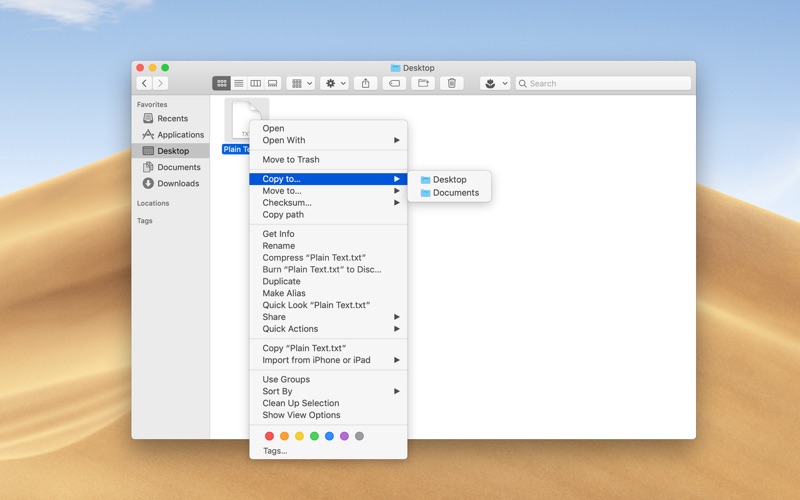
Task: Click the Documents sidebar icon
Action: click(x=148, y=167)
